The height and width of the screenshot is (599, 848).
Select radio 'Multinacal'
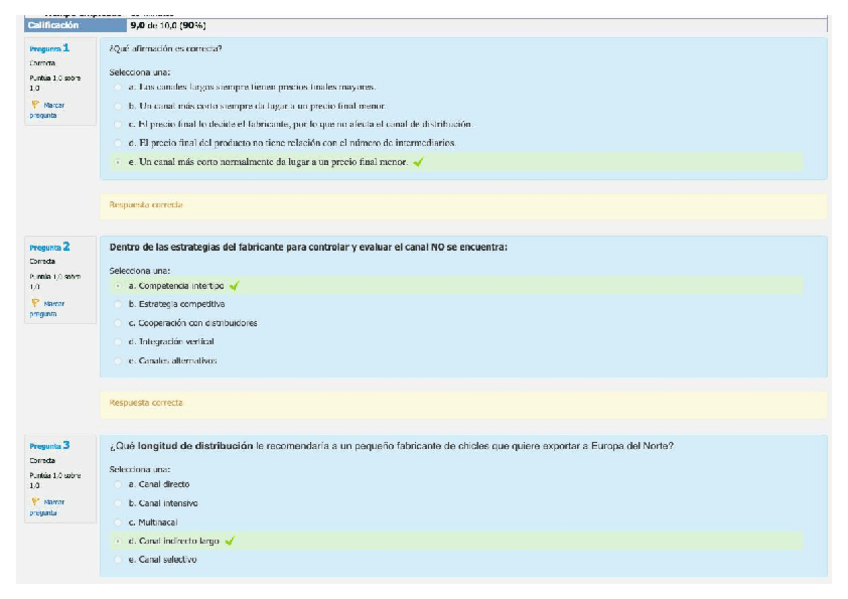click(118, 522)
